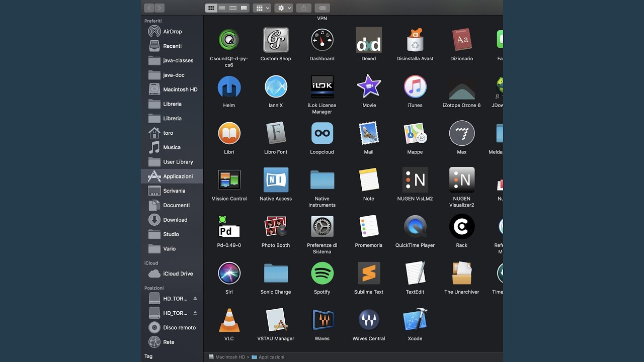This screenshot has height=362, width=644.
Task: Open the VLC traffic cone icon
Action: point(229,320)
